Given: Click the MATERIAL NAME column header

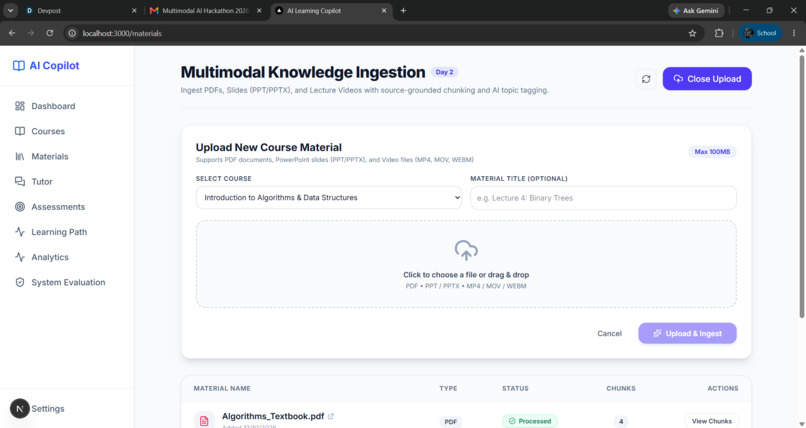Looking at the screenshot, I should click(222, 388).
